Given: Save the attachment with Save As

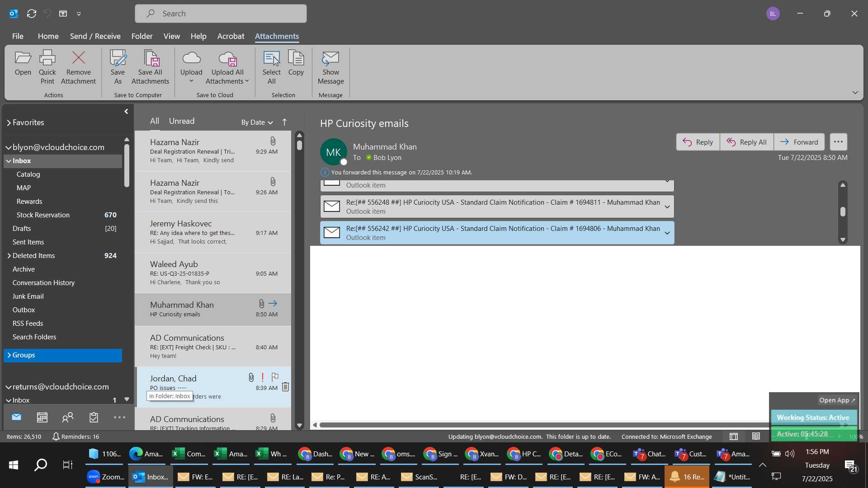Looking at the screenshot, I should [x=118, y=67].
